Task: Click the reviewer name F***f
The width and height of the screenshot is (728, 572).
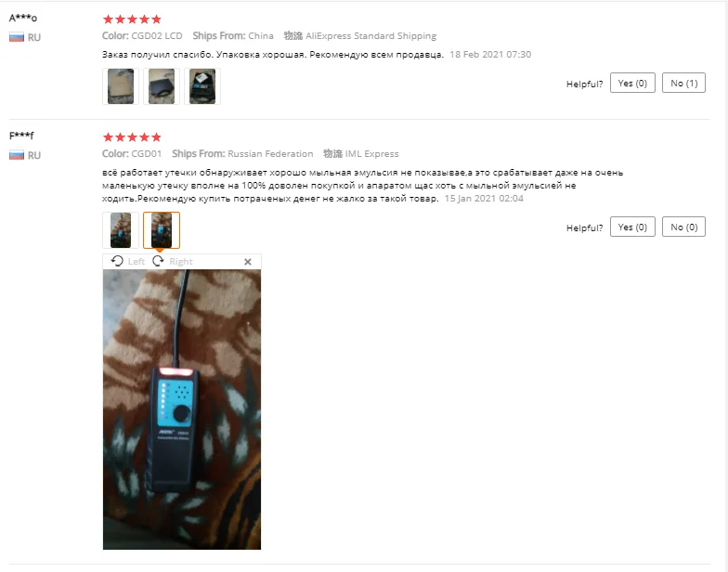Action: click(x=22, y=136)
